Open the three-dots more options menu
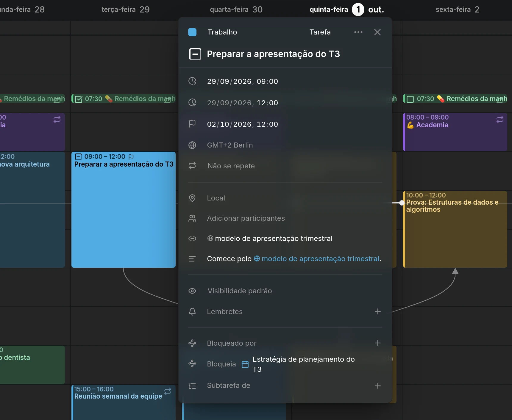 pos(358,32)
